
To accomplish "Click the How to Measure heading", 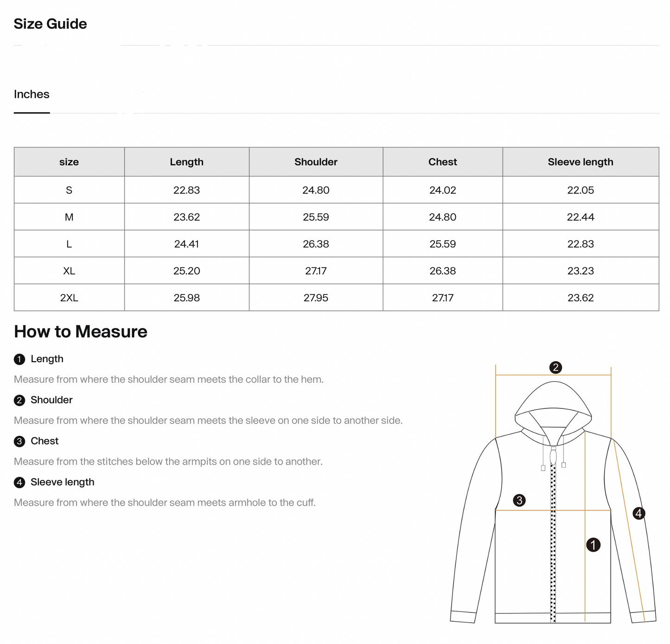I will [81, 332].
